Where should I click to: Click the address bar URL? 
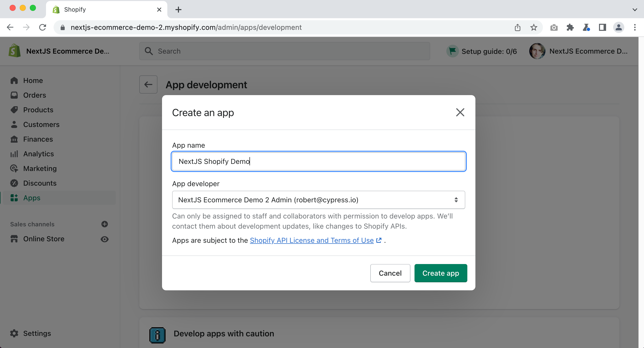coord(186,27)
